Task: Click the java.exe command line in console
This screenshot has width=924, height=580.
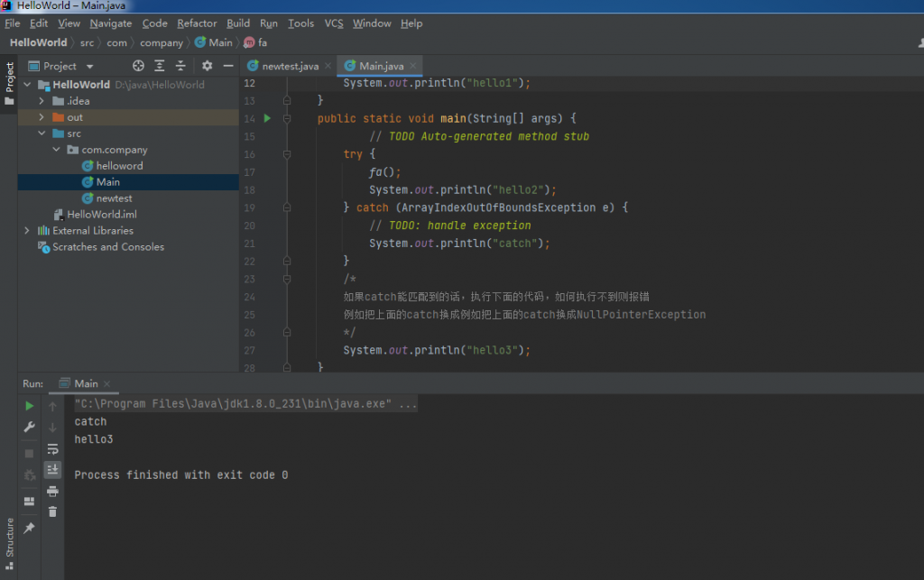Action: [245, 404]
